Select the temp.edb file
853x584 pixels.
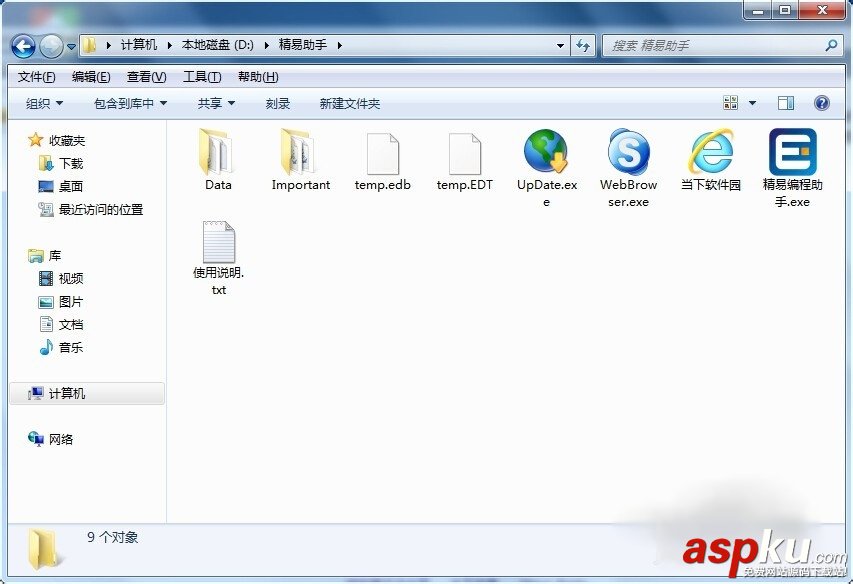tap(382, 161)
